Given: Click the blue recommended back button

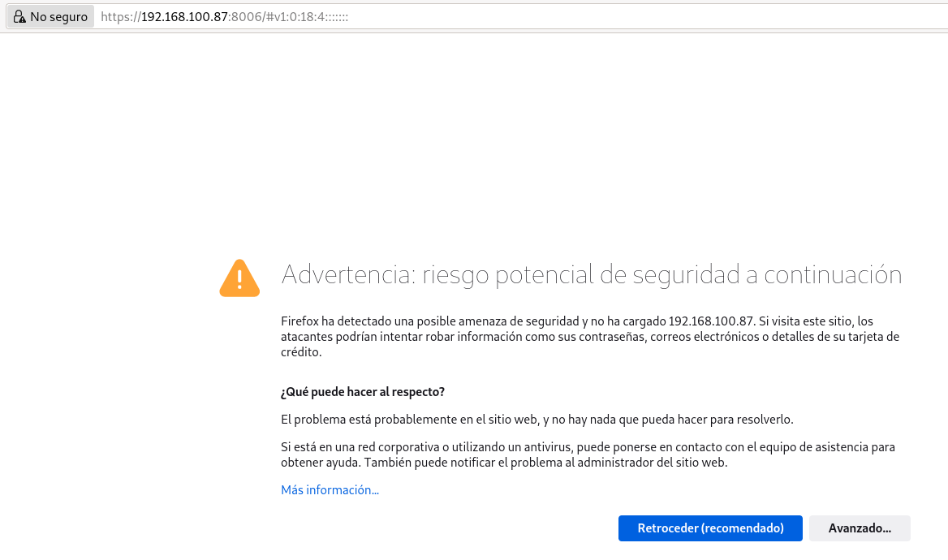Looking at the screenshot, I should 709,528.
